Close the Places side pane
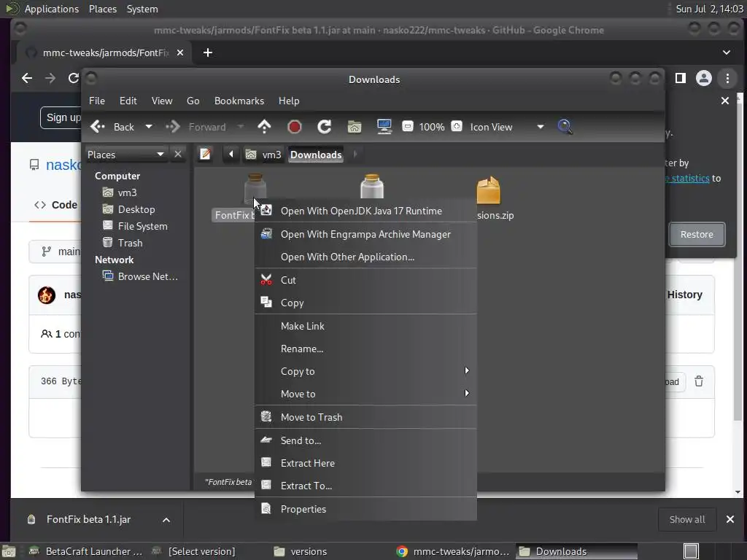 coord(178,155)
